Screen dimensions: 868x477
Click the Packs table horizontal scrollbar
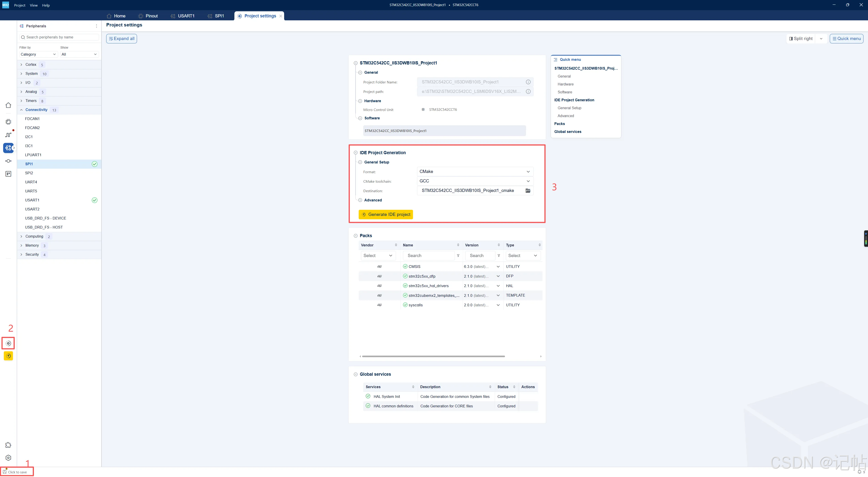click(x=433, y=356)
